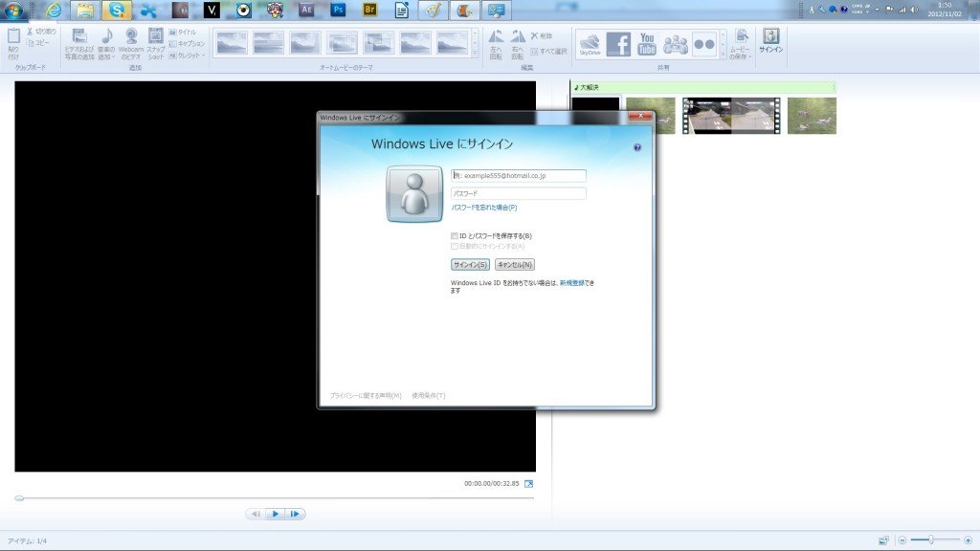Open After Effects from taskbar
The height and width of the screenshot is (551, 980).
(306, 10)
